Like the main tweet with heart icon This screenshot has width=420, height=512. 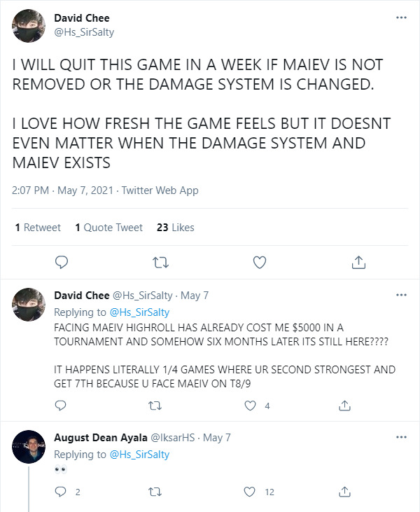[x=260, y=263]
